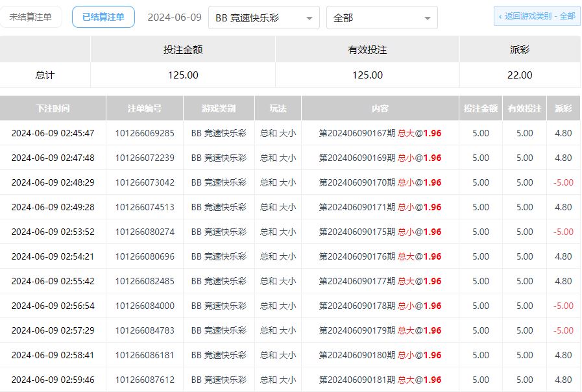The width and height of the screenshot is (582, 392).
Task: Click the 投注金额 column header in the bet list
Action: point(481,108)
